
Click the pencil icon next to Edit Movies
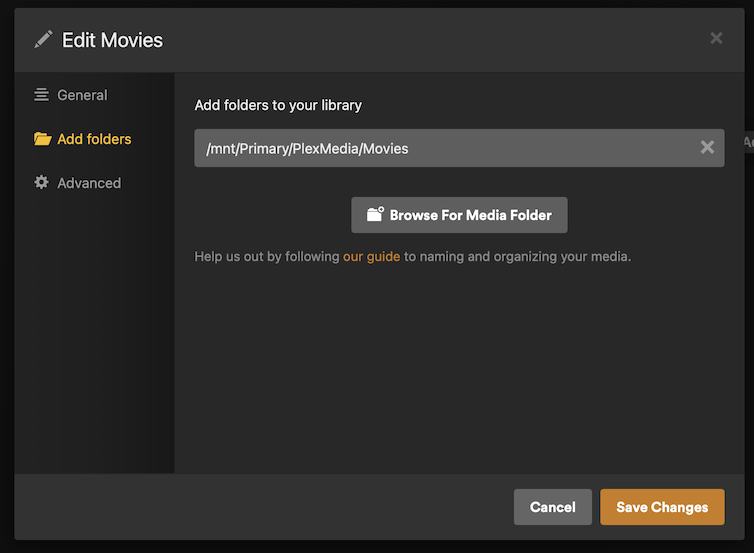[43, 39]
